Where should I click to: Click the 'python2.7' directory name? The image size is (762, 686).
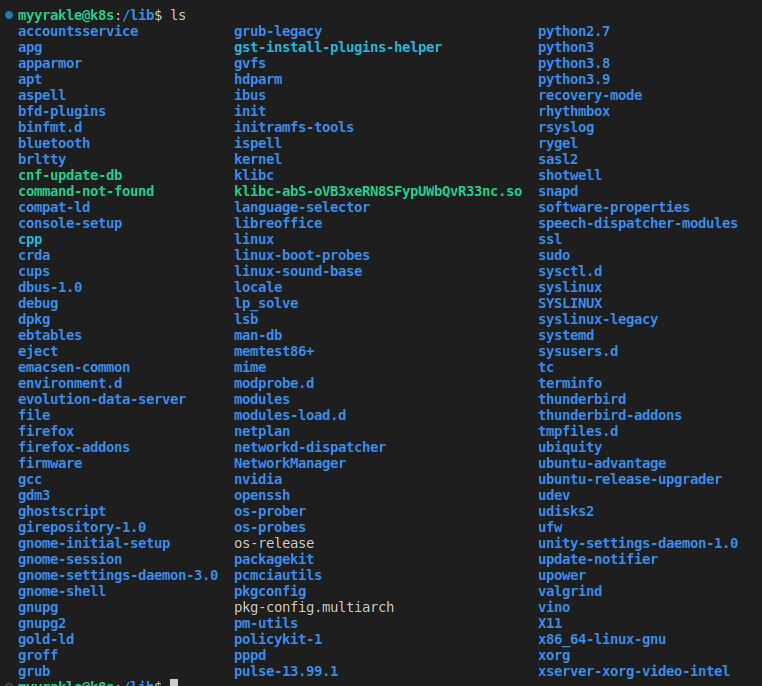point(574,32)
